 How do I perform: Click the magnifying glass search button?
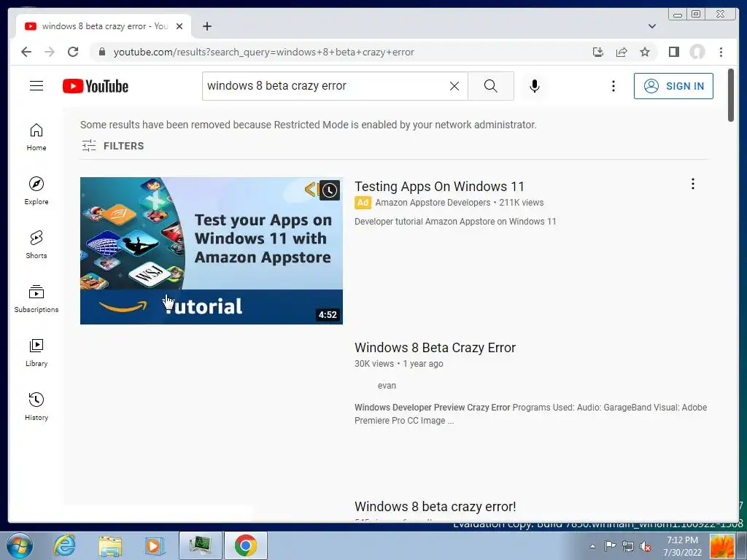point(491,86)
